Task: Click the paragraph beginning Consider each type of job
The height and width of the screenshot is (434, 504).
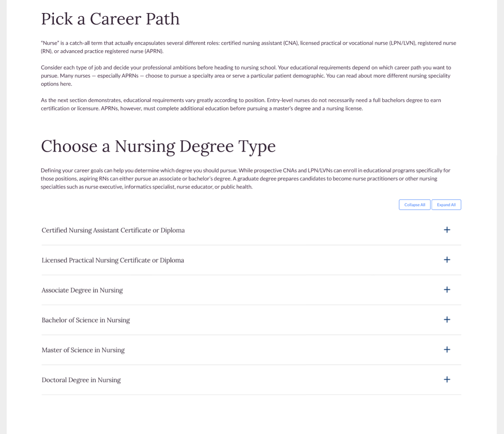Action: pos(246,76)
